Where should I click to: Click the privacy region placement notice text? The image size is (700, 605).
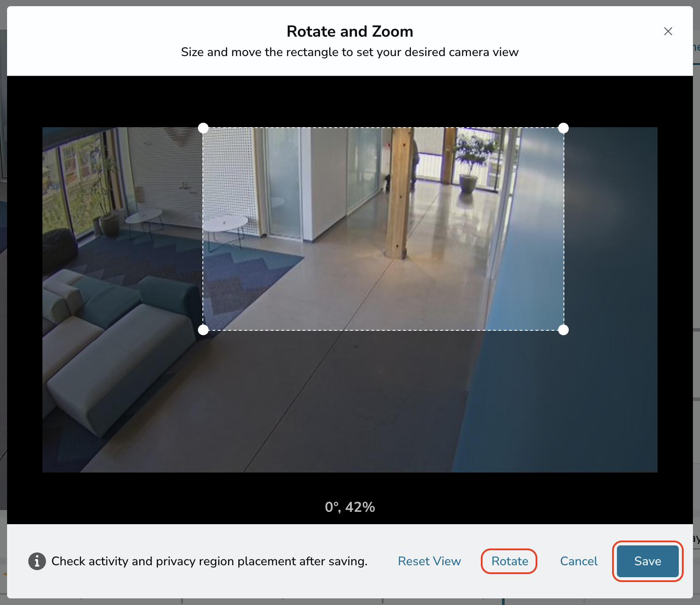tap(209, 561)
